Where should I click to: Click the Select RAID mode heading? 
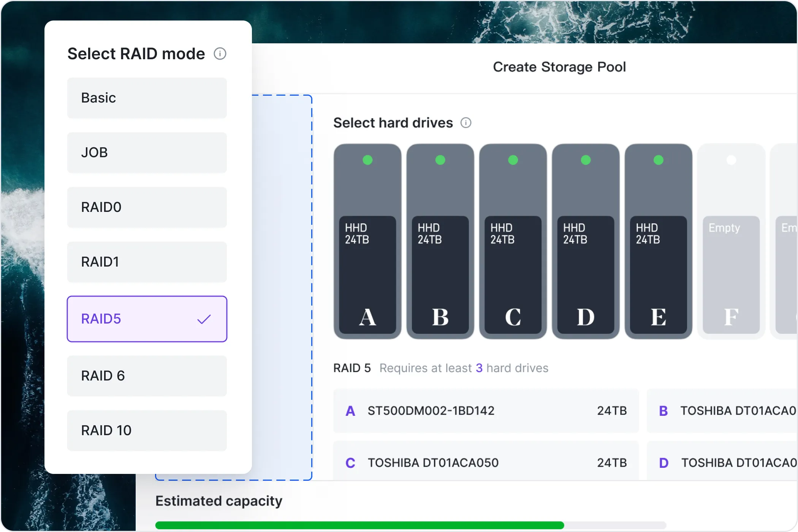click(x=136, y=54)
